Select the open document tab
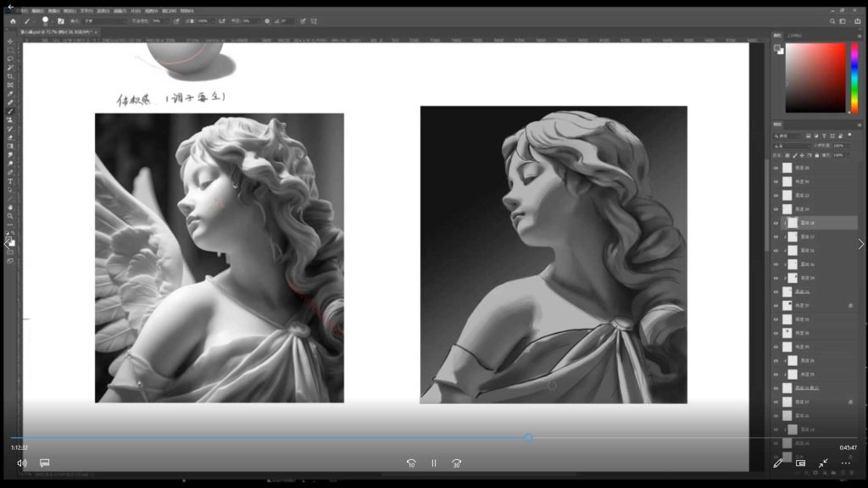The height and width of the screenshot is (488, 868). 56,31
